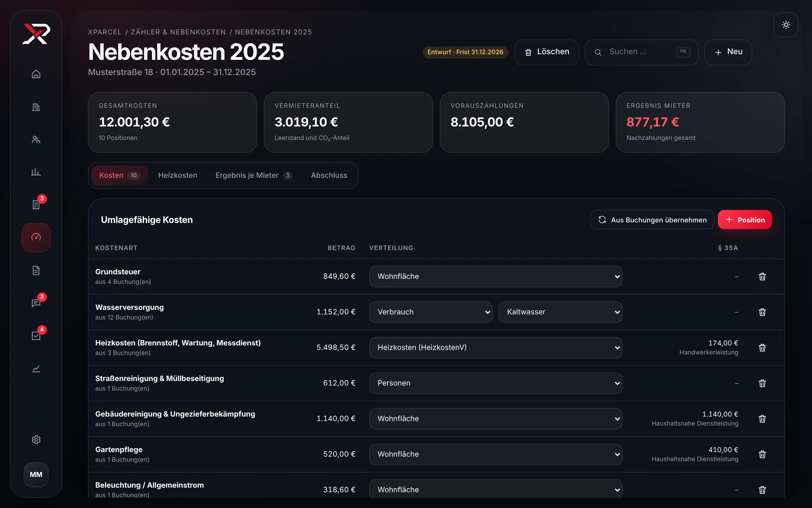Viewport: 812px width, 508px height.
Task: Remove Straßenreinigung & Müllbeseitigung via trash icon
Action: tap(762, 383)
